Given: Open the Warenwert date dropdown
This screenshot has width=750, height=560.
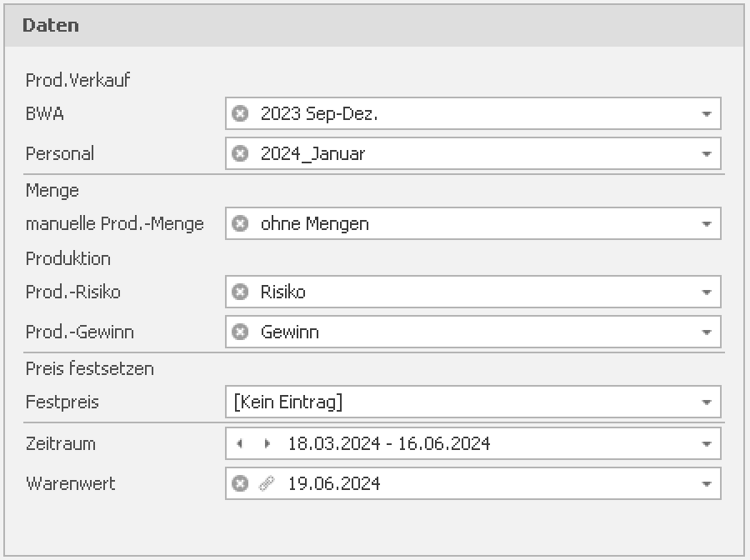Looking at the screenshot, I should [x=706, y=484].
